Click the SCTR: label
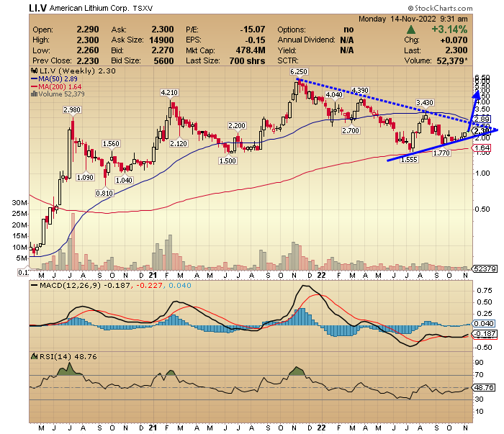The width and height of the screenshot is (504, 434). tap(288, 60)
